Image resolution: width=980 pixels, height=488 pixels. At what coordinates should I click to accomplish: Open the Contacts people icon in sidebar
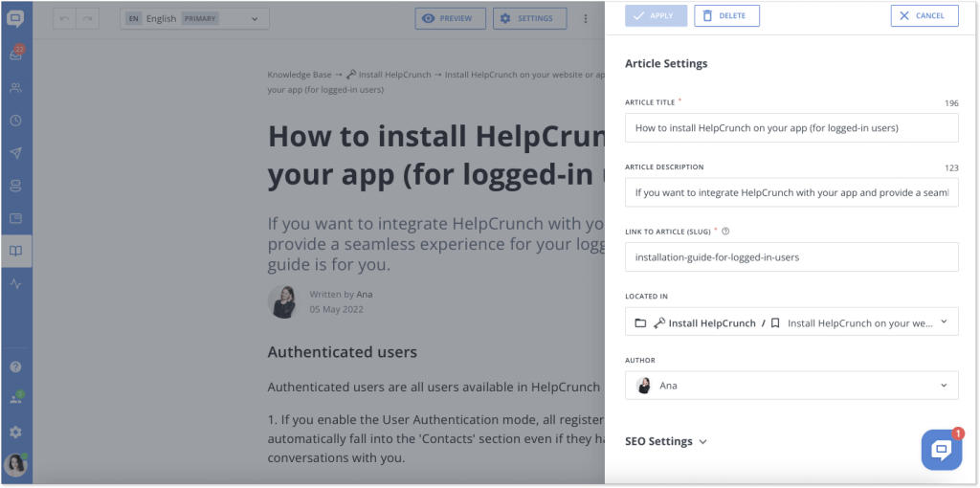click(15, 88)
